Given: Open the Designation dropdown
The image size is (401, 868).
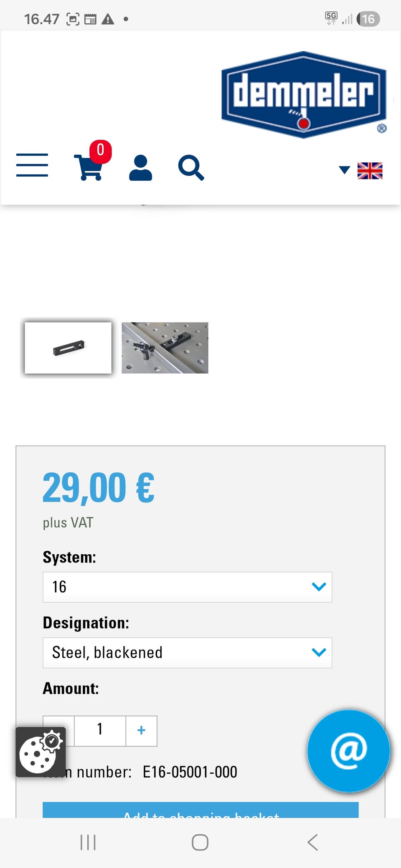Looking at the screenshot, I should tap(187, 653).
